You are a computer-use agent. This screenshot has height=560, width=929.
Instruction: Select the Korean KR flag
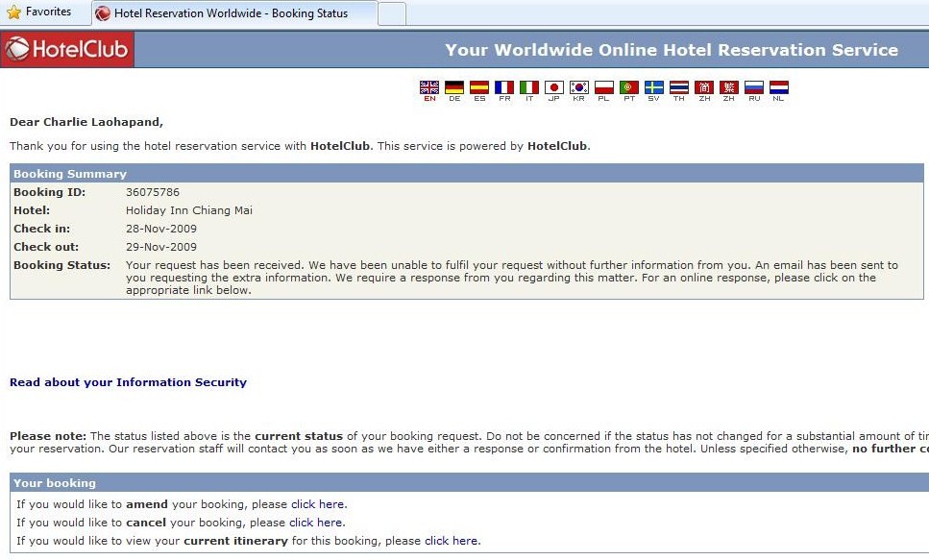579,87
